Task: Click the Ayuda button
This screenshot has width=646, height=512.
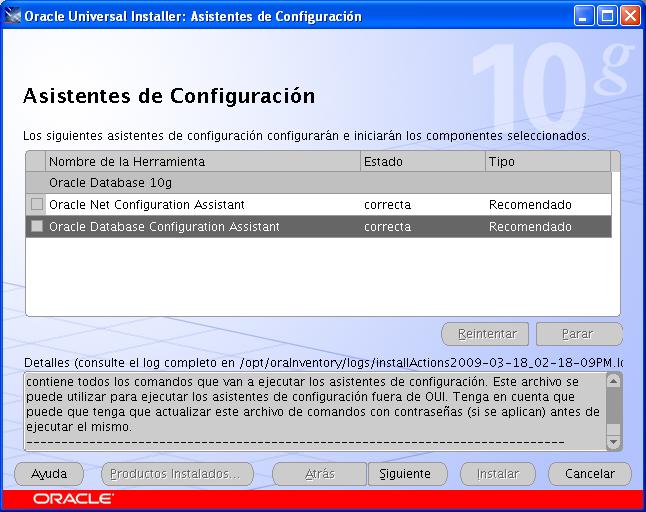Action: (x=49, y=474)
